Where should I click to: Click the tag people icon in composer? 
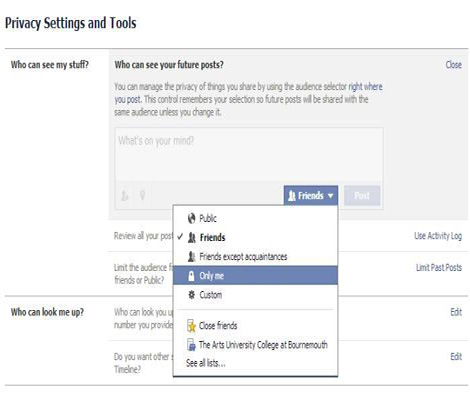124,196
